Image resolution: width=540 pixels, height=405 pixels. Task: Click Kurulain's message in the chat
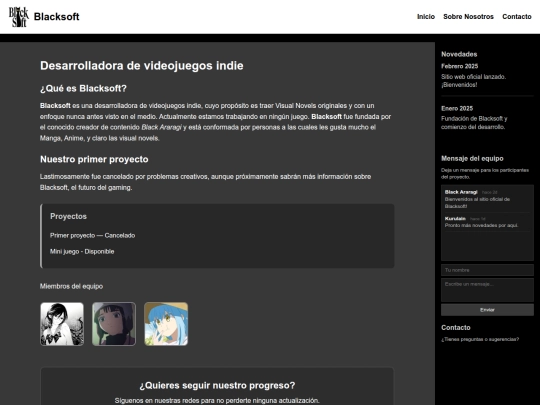point(481,225)
